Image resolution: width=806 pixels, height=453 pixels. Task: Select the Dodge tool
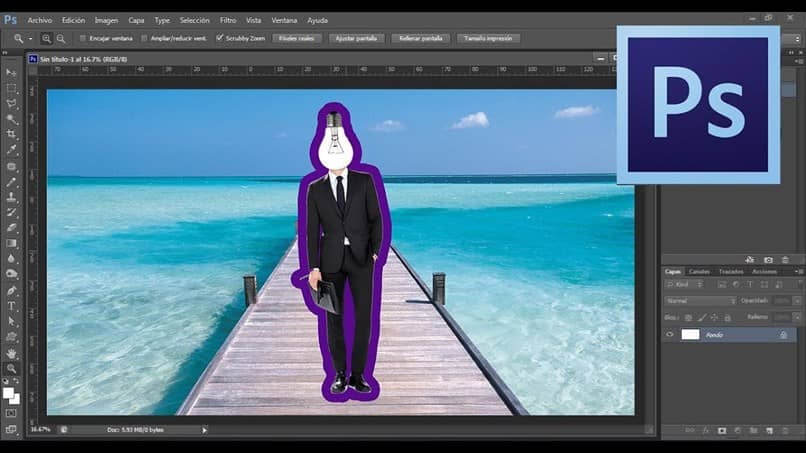pyautogui.click(x=11, y=274)
